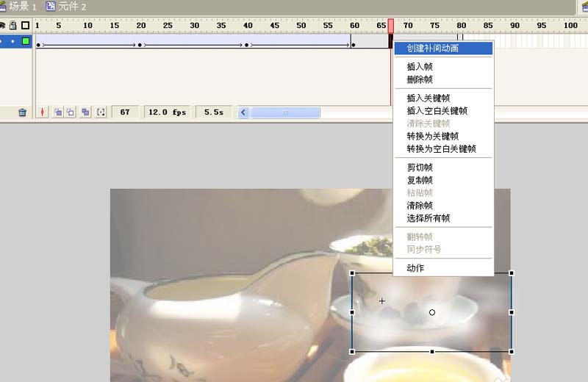Image resolution: width=588 pixels, height=382 pixels.
Task: Choose 转换为关键帧 menu entry
Action: [x=432, y=136]
